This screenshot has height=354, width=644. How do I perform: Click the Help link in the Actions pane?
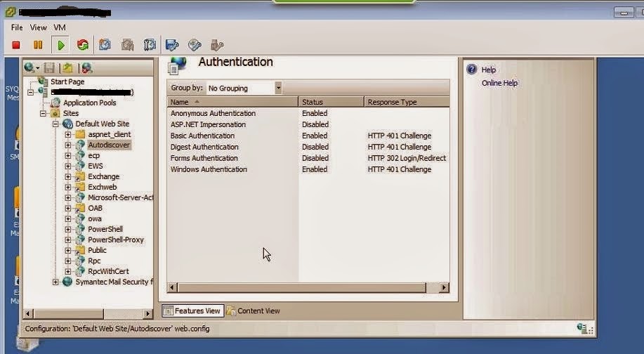pyautogui.click(x=488, y=70)
